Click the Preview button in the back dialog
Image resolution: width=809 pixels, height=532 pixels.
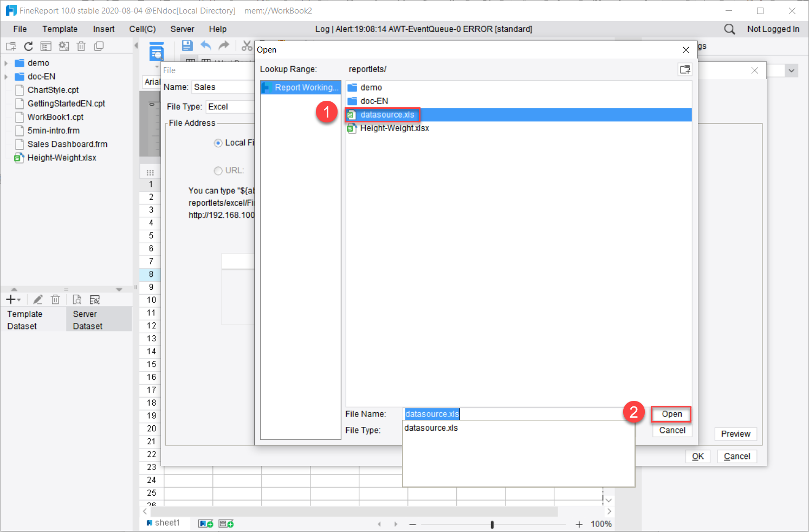tap(735, 434)
